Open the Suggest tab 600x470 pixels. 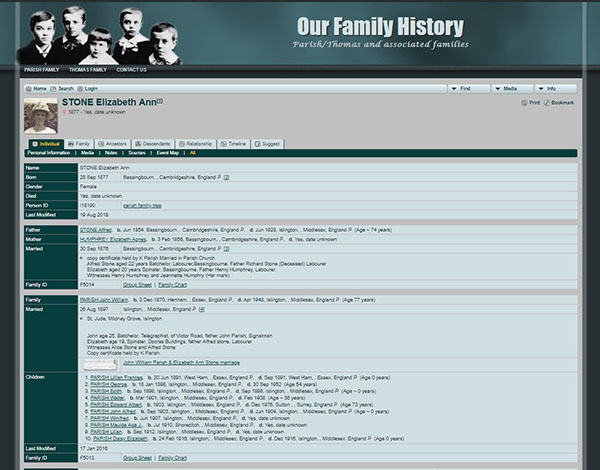(267, 144)
